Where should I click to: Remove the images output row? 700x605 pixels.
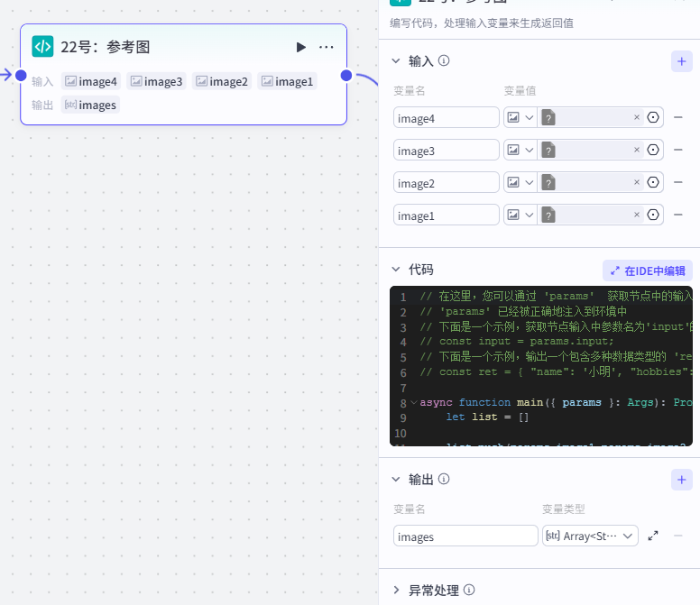coord(677,536)
